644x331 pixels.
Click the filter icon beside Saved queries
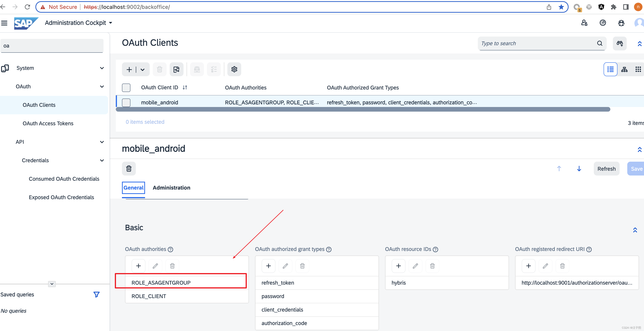click(x=96, y=294)
